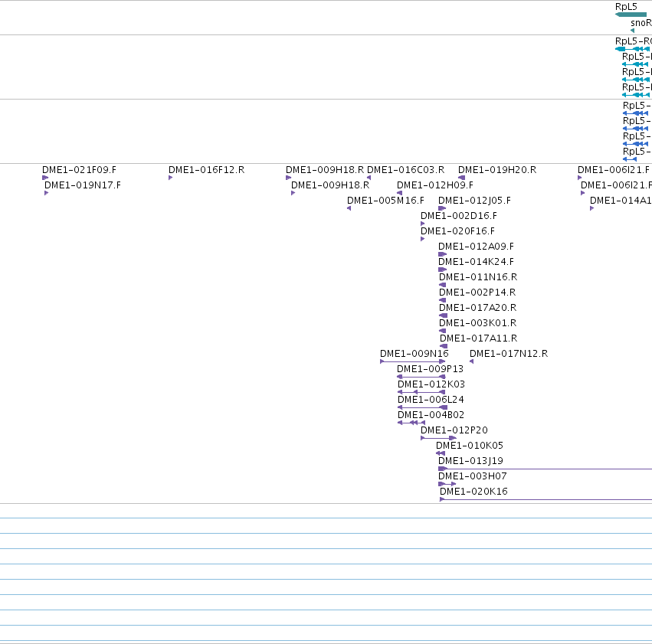Viewport: 652px width, 644px height.
Task: Select the DME1-011N16.R label
Action: 478,277
